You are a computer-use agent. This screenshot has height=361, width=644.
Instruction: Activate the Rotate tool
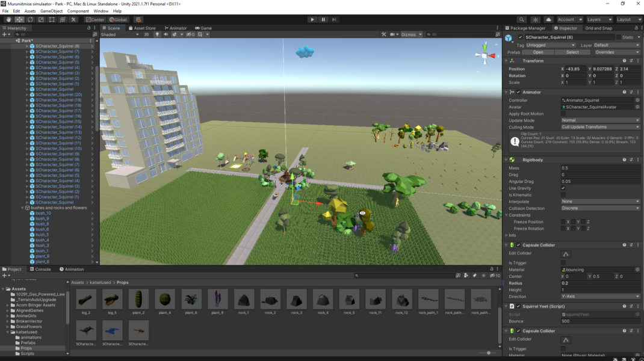click(x=30, y=19)
